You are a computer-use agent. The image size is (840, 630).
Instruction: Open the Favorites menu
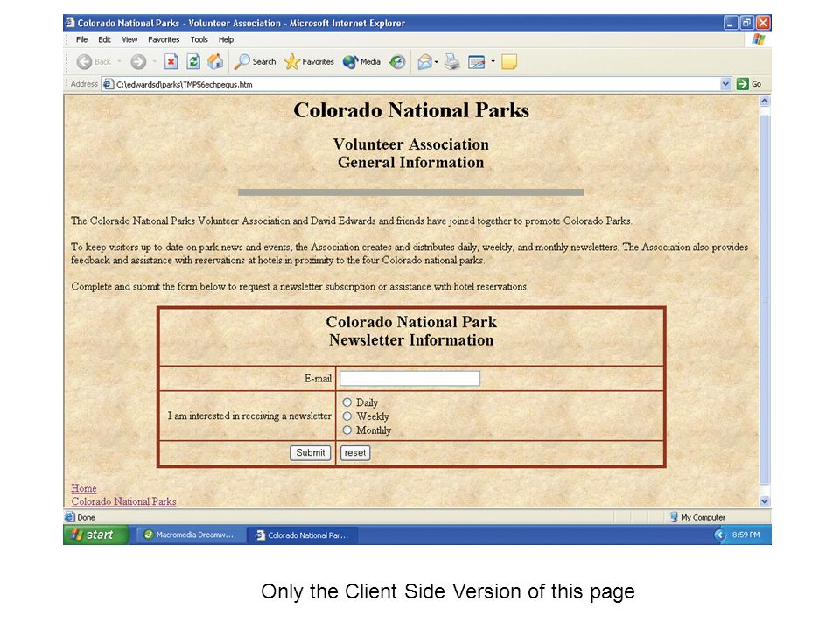click(164, 39)
